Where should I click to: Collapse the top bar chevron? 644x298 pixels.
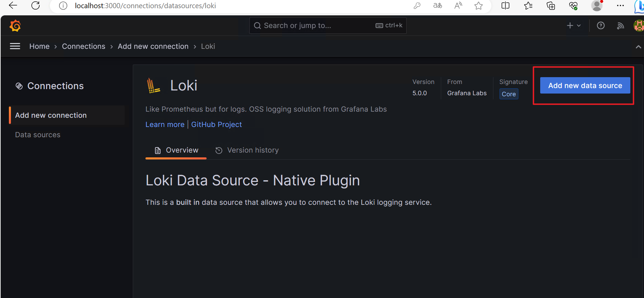pos(638,47)
